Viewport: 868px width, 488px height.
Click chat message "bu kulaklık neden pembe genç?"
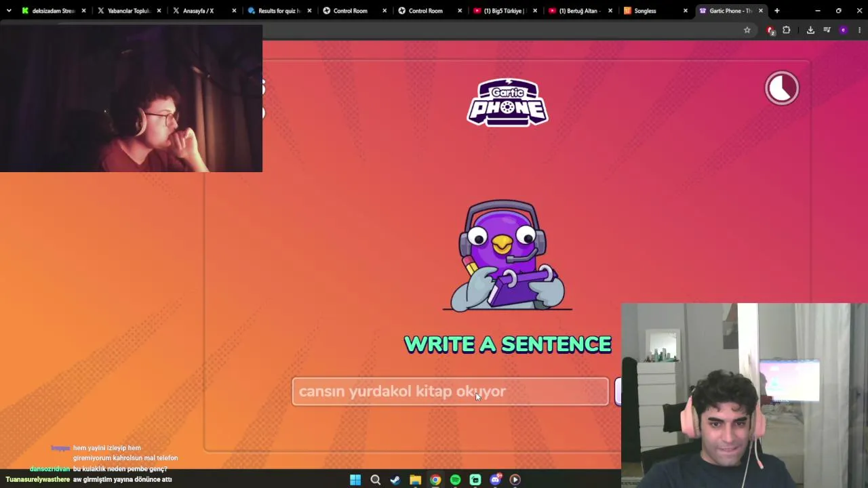[120, 469]
